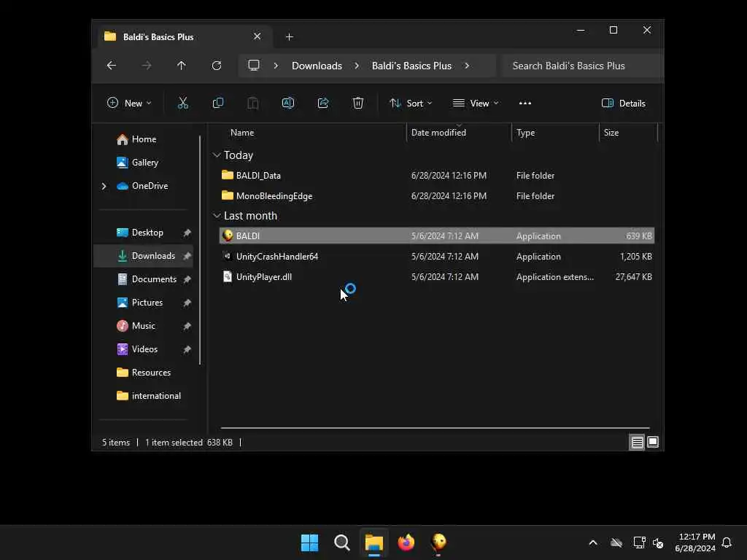Copy the selected file
The width and height of the screenshot is (747, 560).
point(217,103)
